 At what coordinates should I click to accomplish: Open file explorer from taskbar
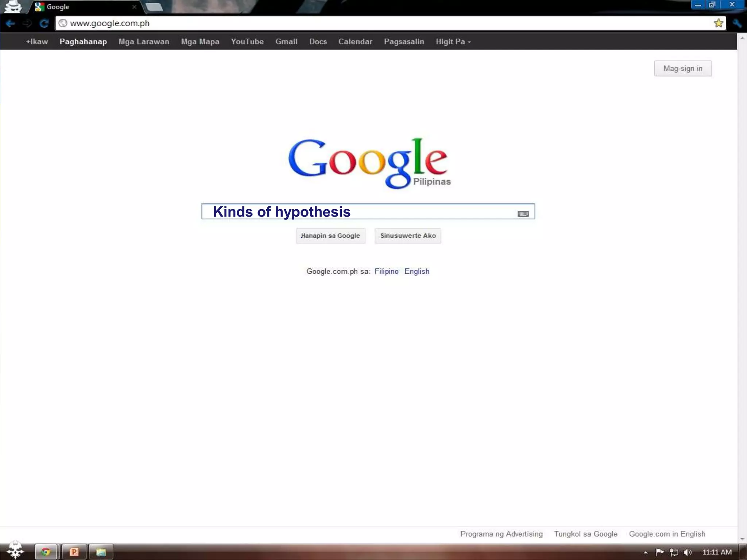(x=101, y=552)
